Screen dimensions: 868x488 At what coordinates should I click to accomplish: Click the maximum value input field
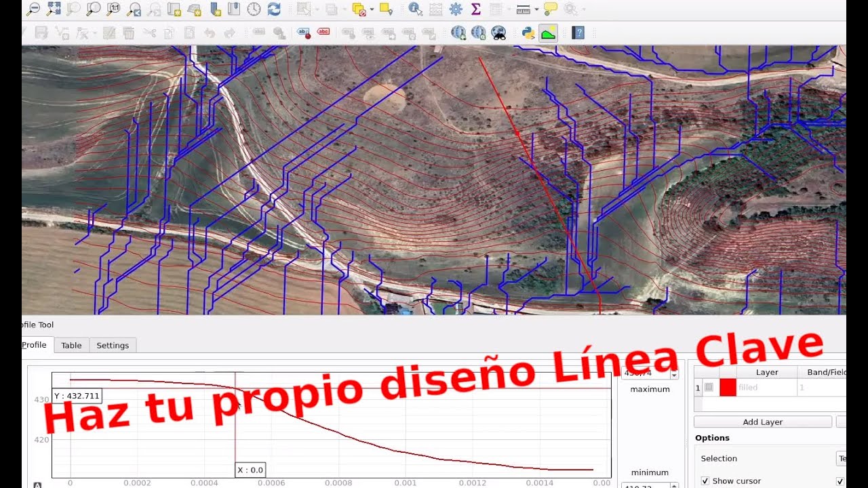(646, 373)
